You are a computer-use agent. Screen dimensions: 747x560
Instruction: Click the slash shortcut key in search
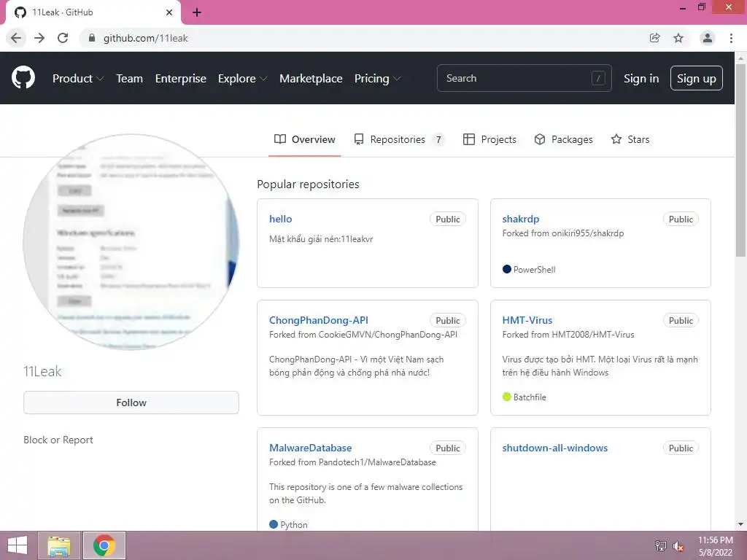598,78
